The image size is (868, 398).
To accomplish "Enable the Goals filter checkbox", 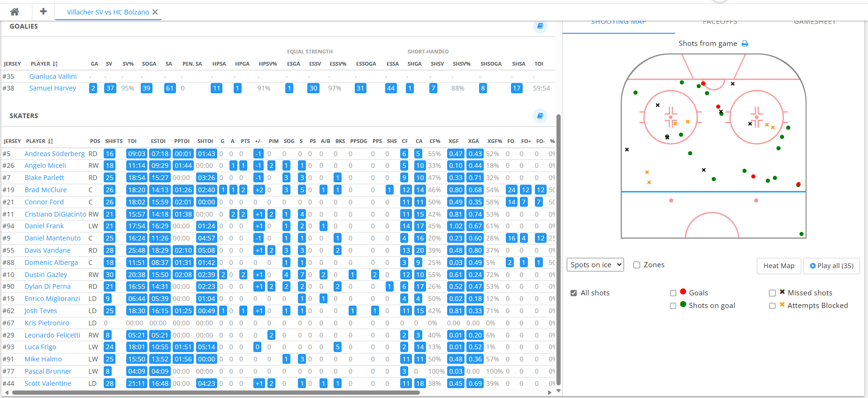I will coord(673,293).
